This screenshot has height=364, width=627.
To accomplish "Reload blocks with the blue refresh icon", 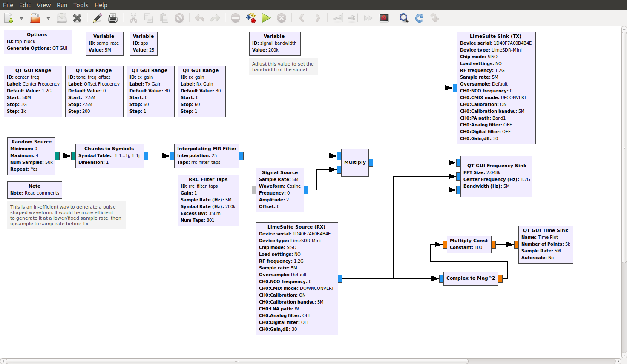I will point(420,18).
